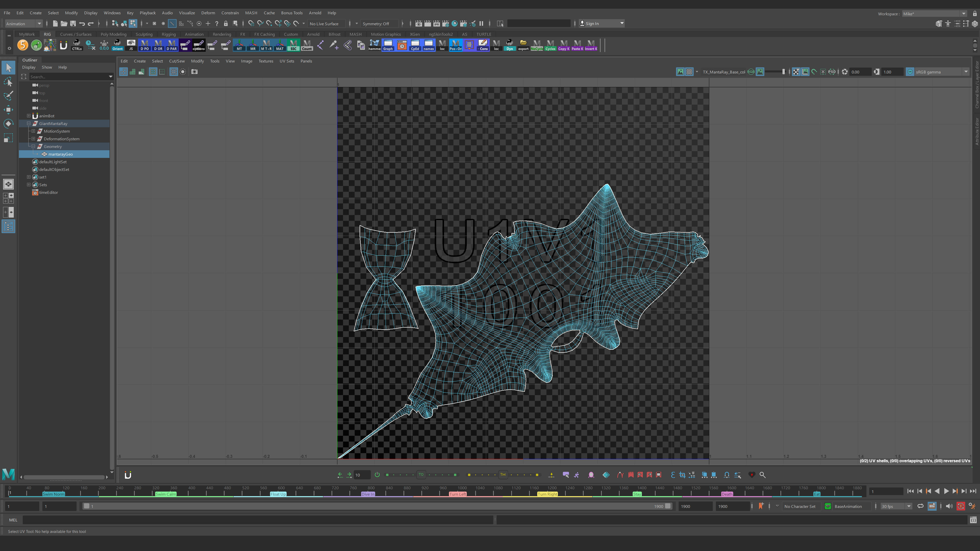Toggle the checkered tile map display
Viewport: 980px width, 551px height.
click(x=689, y=72)
